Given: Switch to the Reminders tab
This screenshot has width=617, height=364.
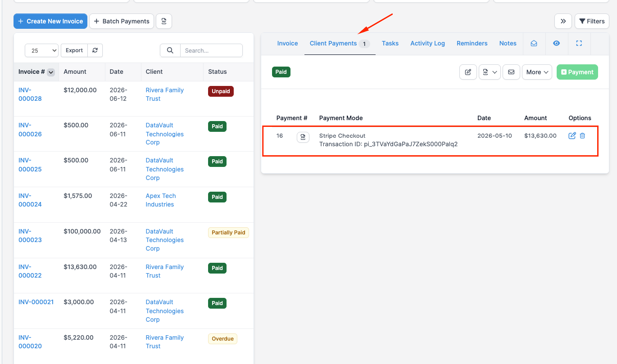Looking at the screenshot, I should pyautogui.click(x=472, y=43).
